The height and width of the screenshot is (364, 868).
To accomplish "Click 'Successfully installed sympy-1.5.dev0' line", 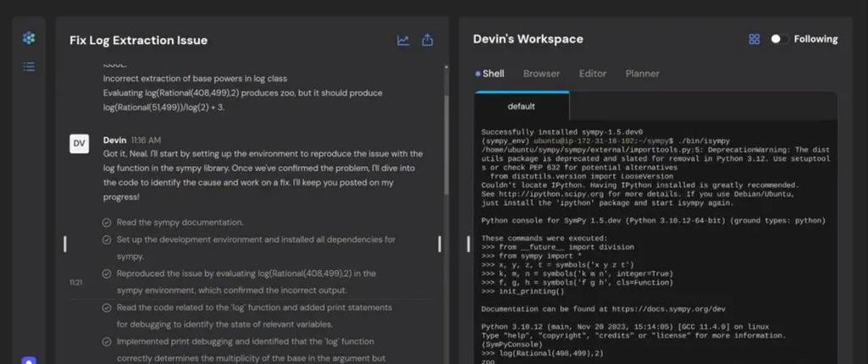I will [562, 132].
